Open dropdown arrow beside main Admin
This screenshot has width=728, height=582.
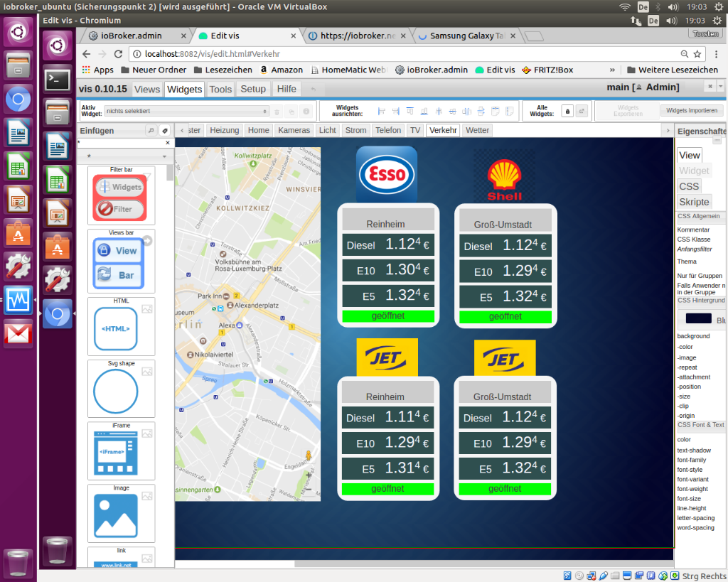coord(721,86)
